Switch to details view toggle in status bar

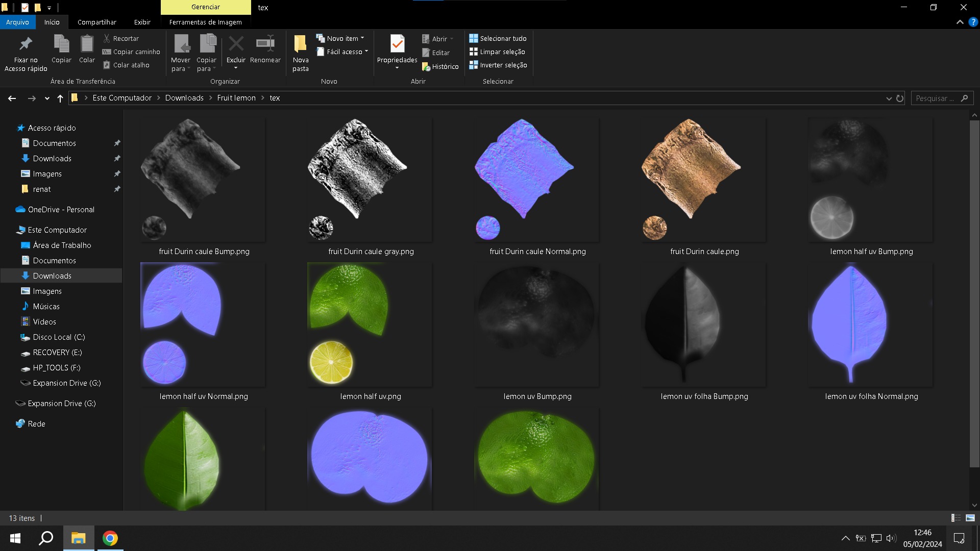(955, 518)
